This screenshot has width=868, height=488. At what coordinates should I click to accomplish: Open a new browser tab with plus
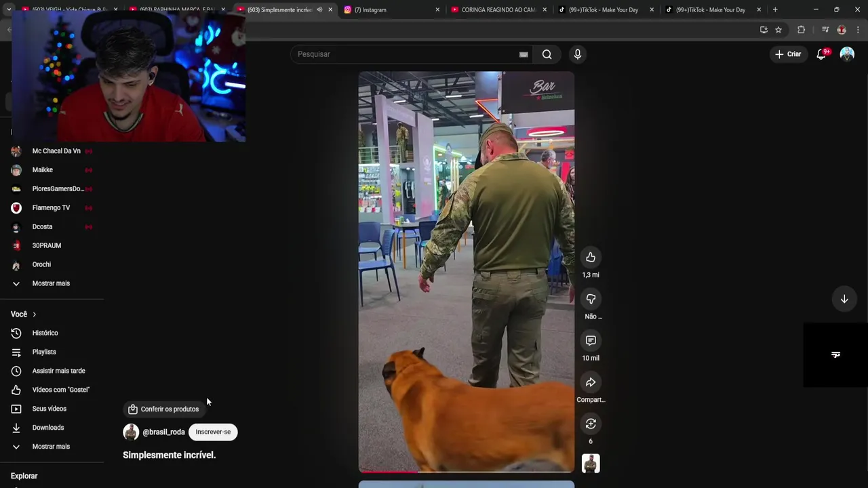point(775,9)
